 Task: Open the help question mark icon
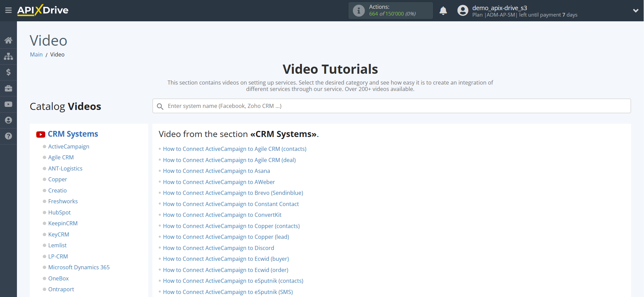pos(8,136)
